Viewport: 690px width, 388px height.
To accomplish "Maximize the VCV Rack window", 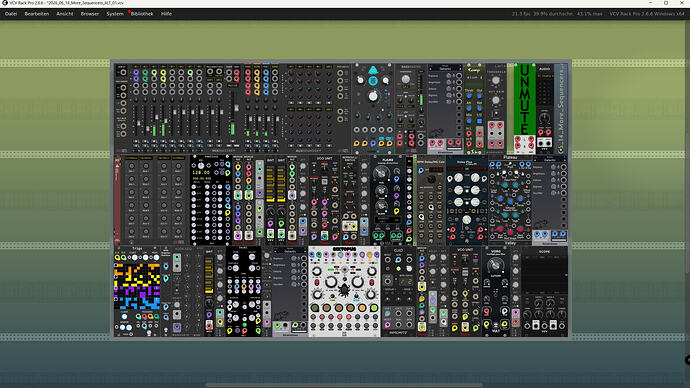I will click(666, 3).
